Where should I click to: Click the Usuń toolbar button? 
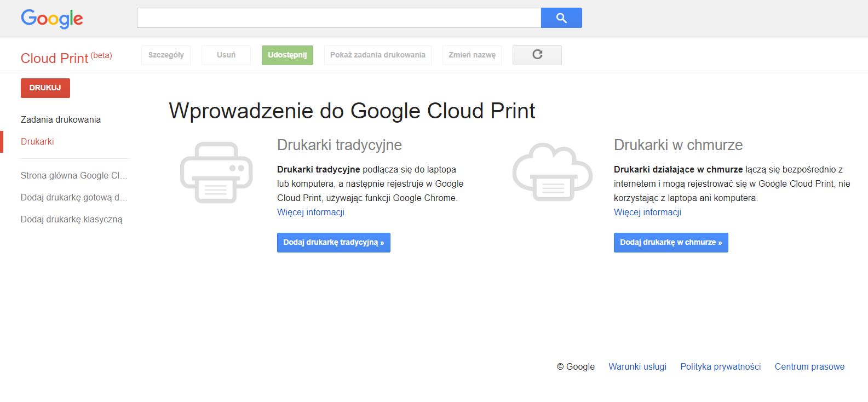[226, 55]
